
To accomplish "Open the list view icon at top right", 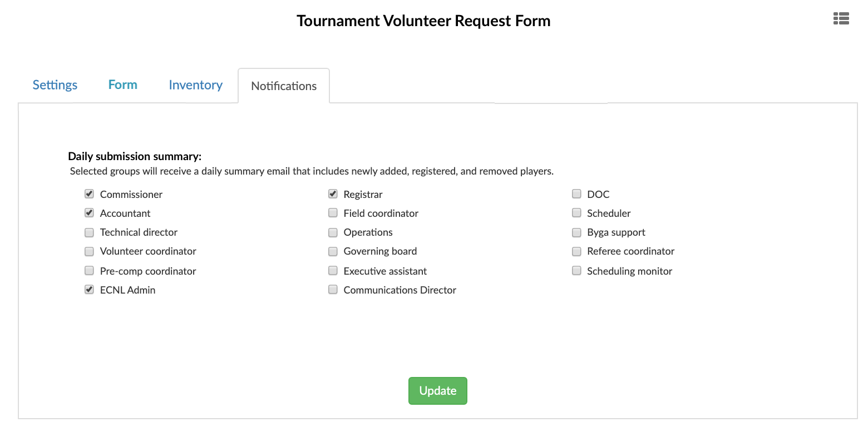I will tap(841, 19).
